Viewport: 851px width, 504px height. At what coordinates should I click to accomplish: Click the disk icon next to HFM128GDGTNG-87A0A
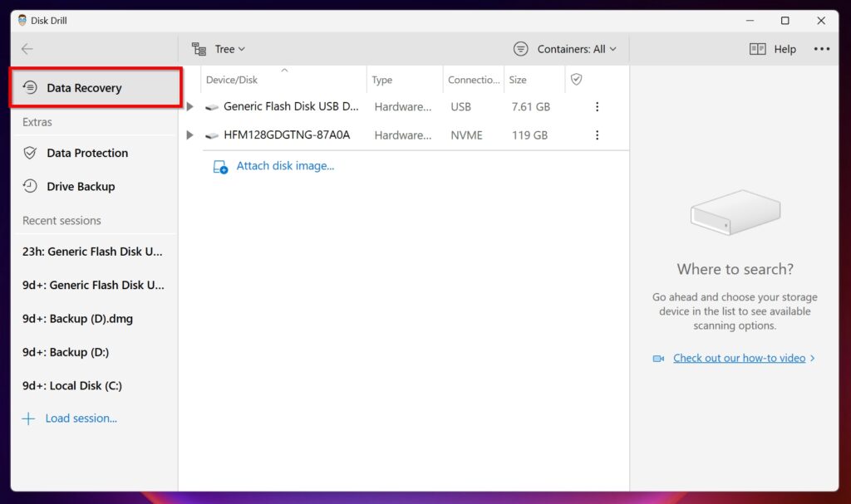click(x=211, y=135)
